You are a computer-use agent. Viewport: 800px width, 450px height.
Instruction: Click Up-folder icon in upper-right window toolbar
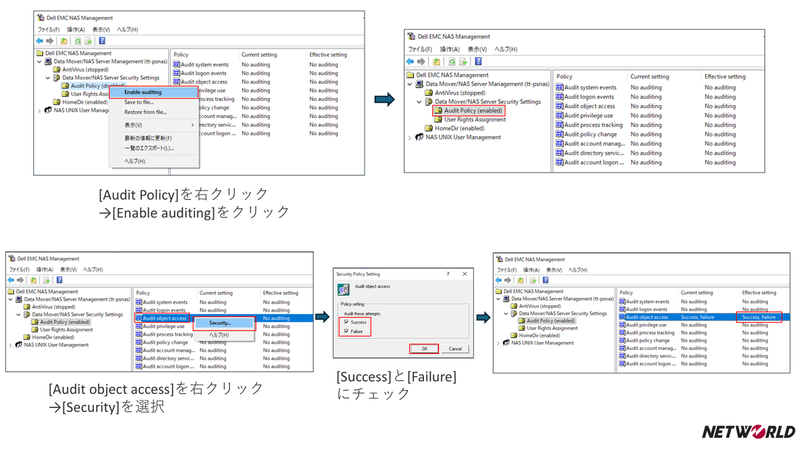437,62
